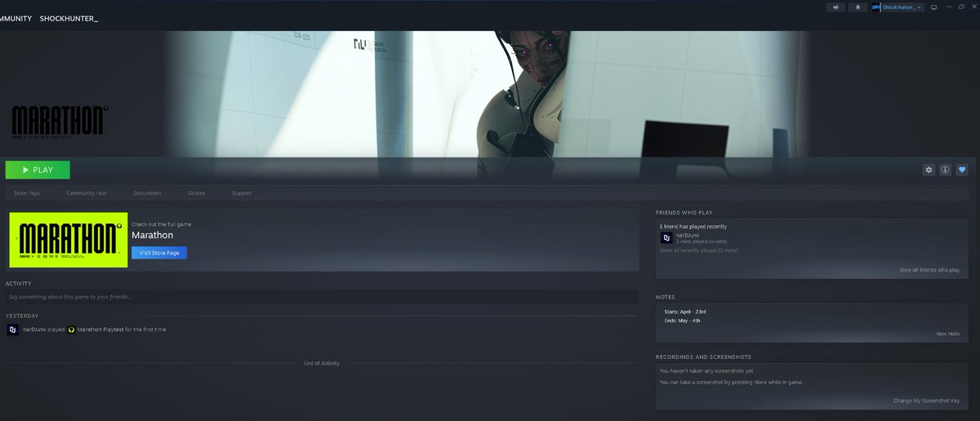Screen dimensions: 980x421
Task: Click the activity message input field
Action: pos(322,297)
